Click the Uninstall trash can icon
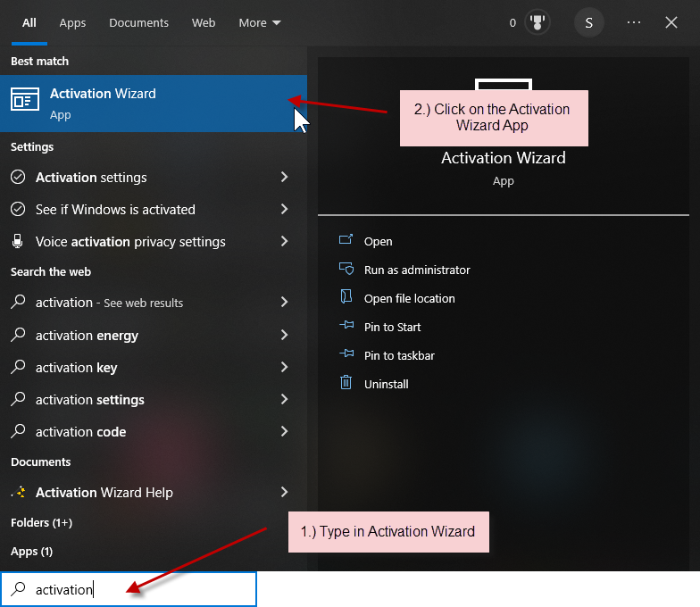 pos(346,382)
